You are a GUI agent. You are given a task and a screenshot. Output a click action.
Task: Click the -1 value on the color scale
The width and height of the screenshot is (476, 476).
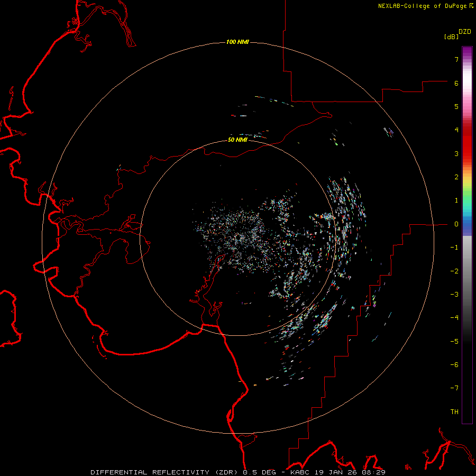click(x=454, y=248)
